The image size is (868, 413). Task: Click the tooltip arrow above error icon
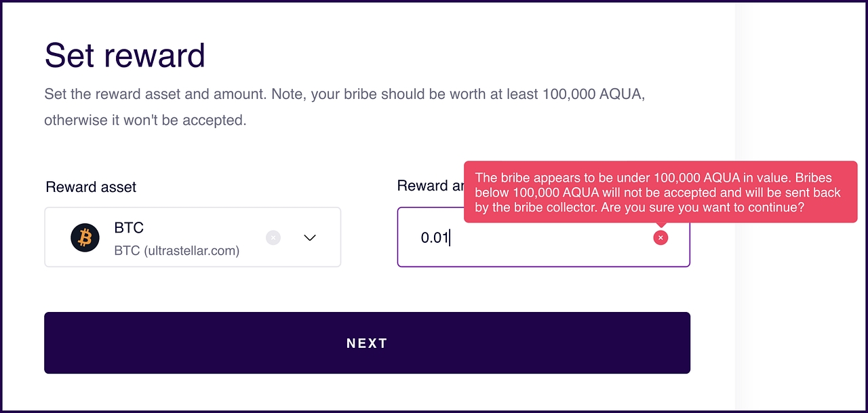click(660, 226)
